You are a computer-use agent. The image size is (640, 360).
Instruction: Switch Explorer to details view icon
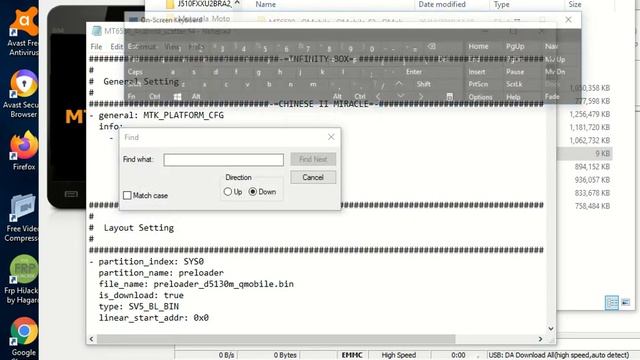coord(611,302)
